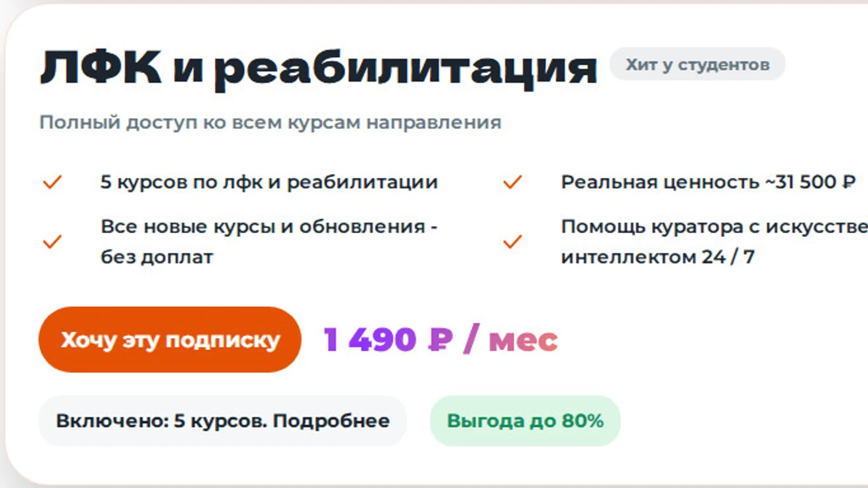Click the "Помощь куратора" feature text
This screenshot has height=488, width=868.
coord(651,227)
